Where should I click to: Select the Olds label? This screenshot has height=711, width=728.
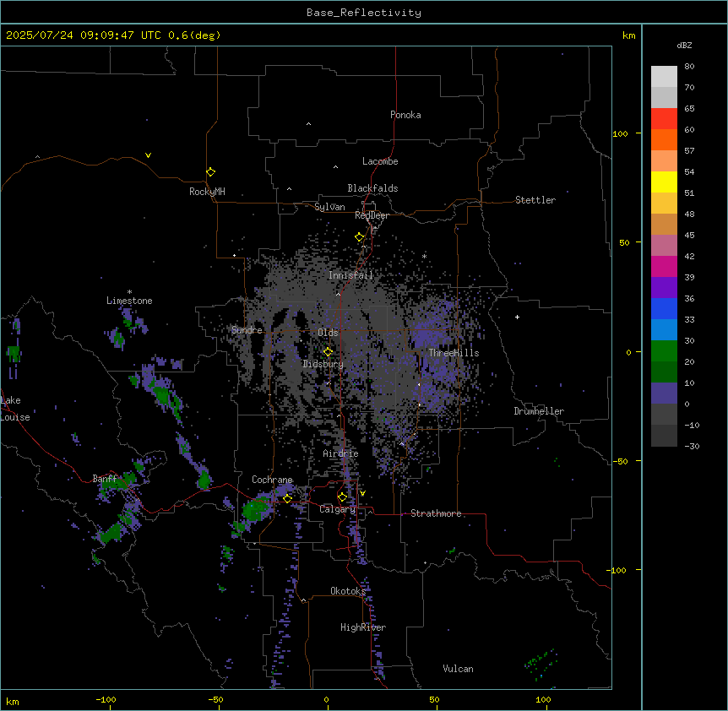coord(328,333)
